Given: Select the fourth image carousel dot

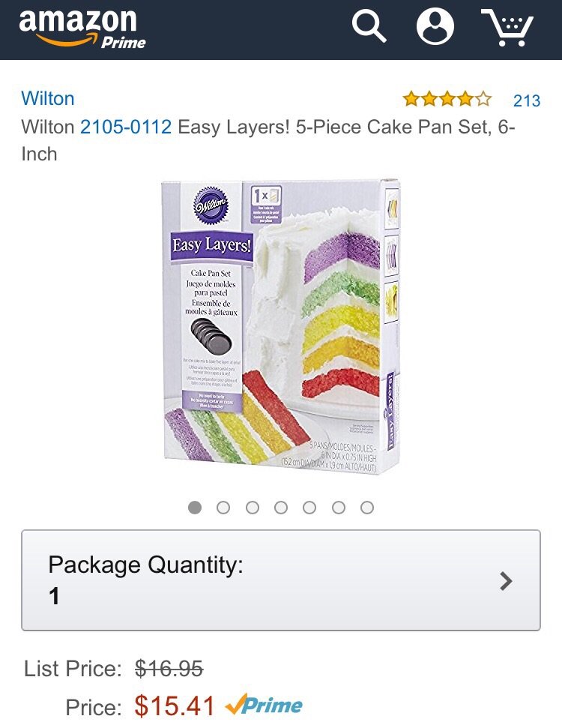Looking at the screenshot, I should pos(281,508).
